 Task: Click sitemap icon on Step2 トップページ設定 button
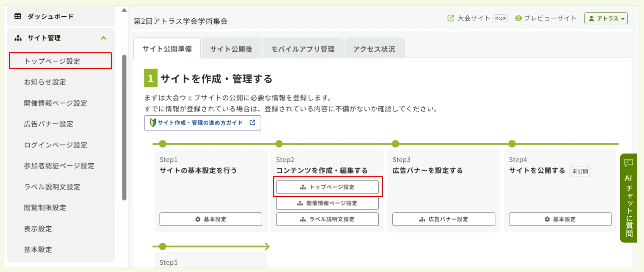pyautogui.click(x=303, y=187)
